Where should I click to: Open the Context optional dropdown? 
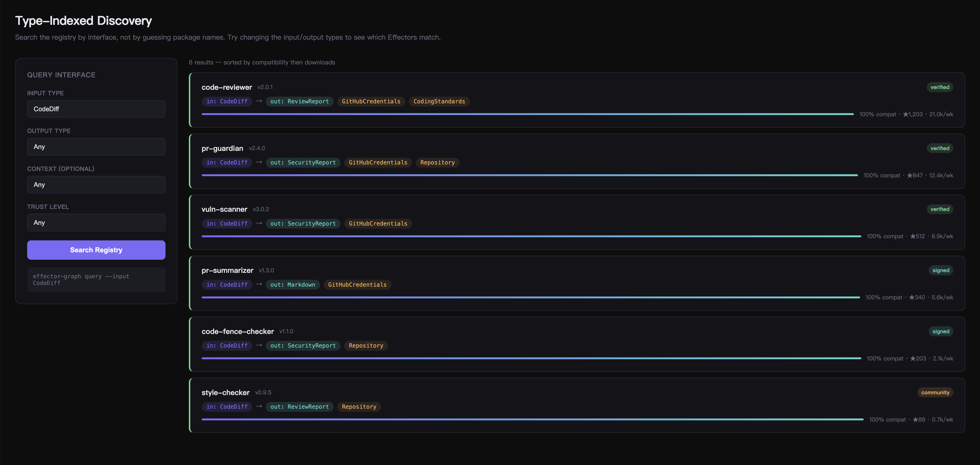pos(96,185)
